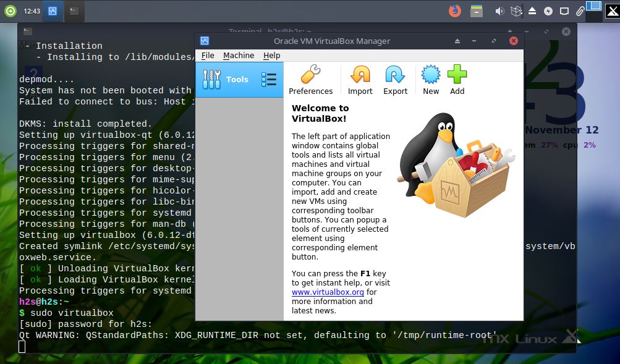Click the Qt WARNING line in Terminal

(258, 335)
